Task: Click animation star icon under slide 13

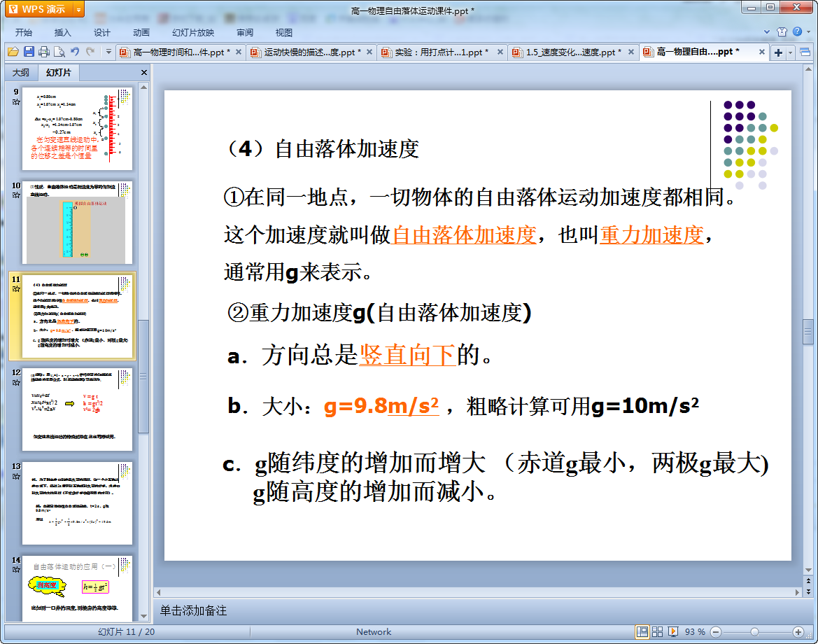Action: pos(16,476)
